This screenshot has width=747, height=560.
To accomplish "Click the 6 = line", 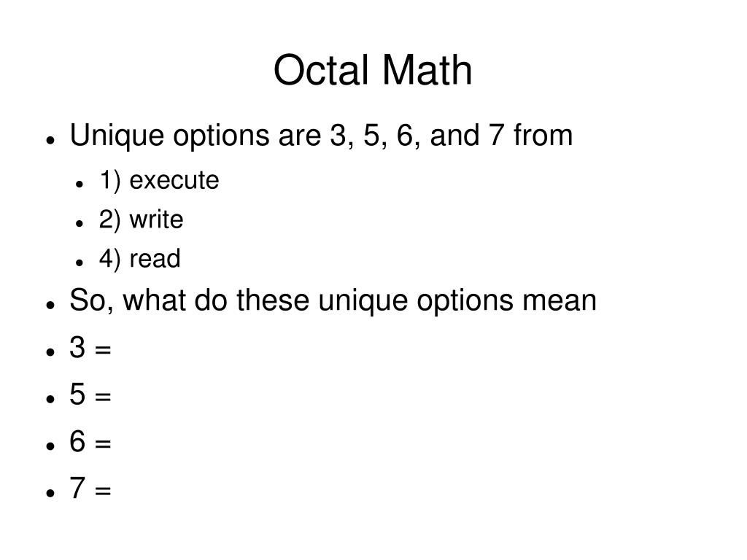I will (x=90, y=441).
